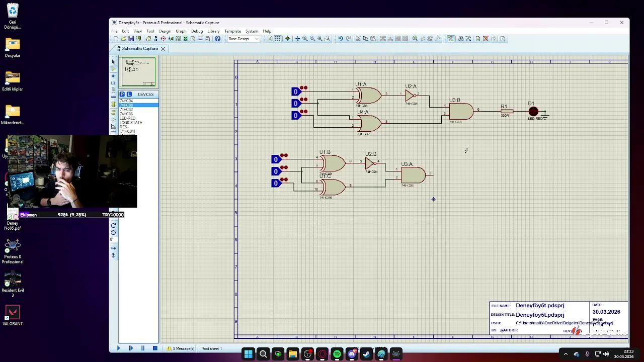Zoom in using the magnifier plus icon
The height and width of the screenshot is (362, 644).
(x=305, y=39)
